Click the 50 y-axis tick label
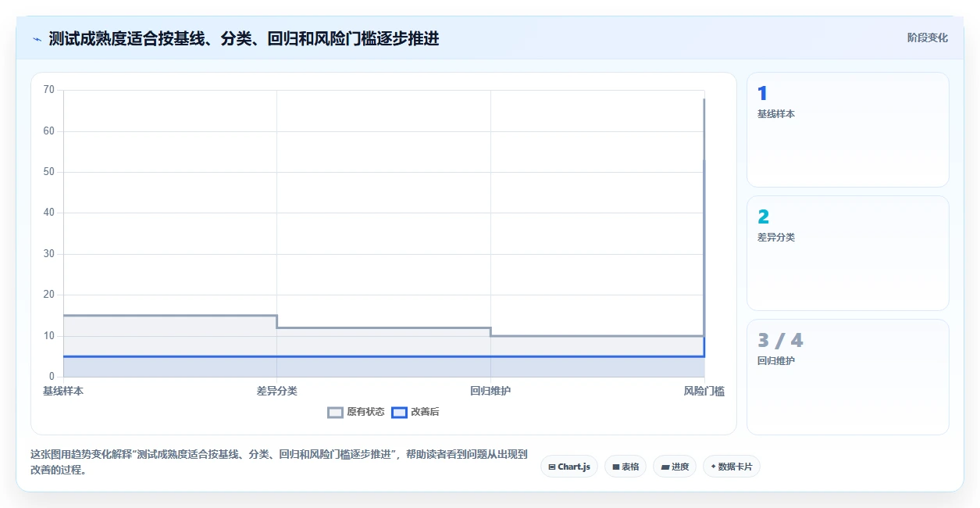 click(x=49, y=172)
